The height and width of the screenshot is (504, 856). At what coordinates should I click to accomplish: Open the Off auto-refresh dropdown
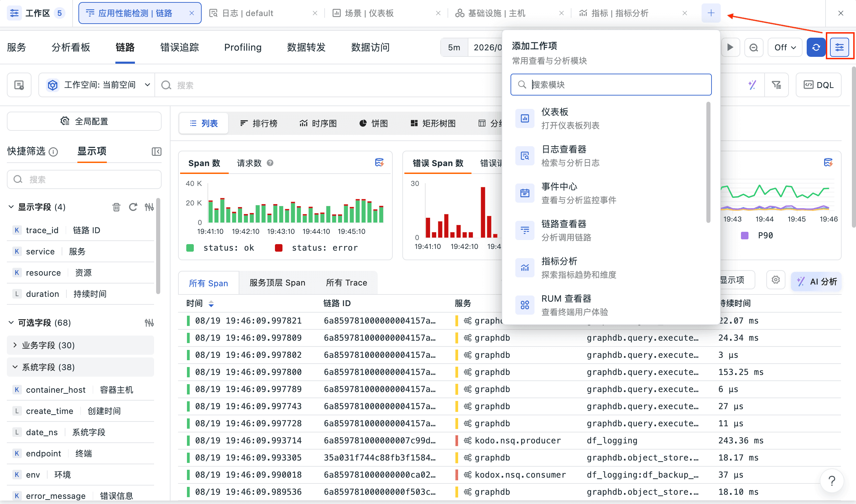(x=785, y=47)
